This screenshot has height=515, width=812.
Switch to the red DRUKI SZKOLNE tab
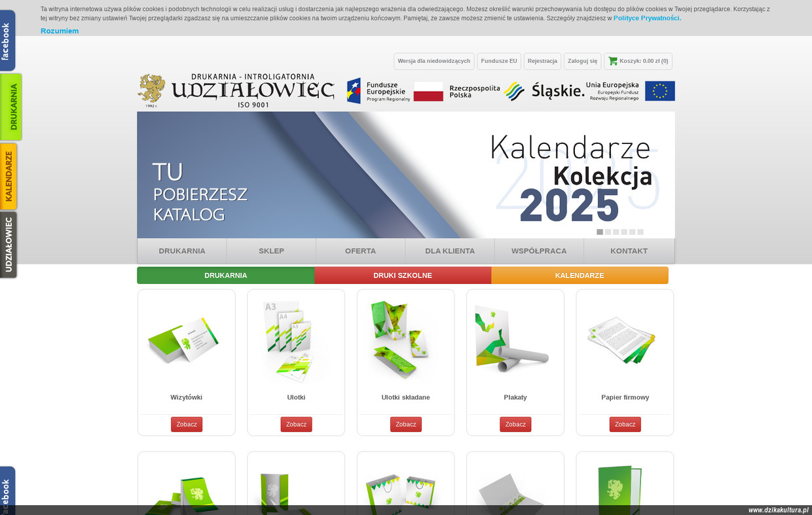(x=403, y=275)
